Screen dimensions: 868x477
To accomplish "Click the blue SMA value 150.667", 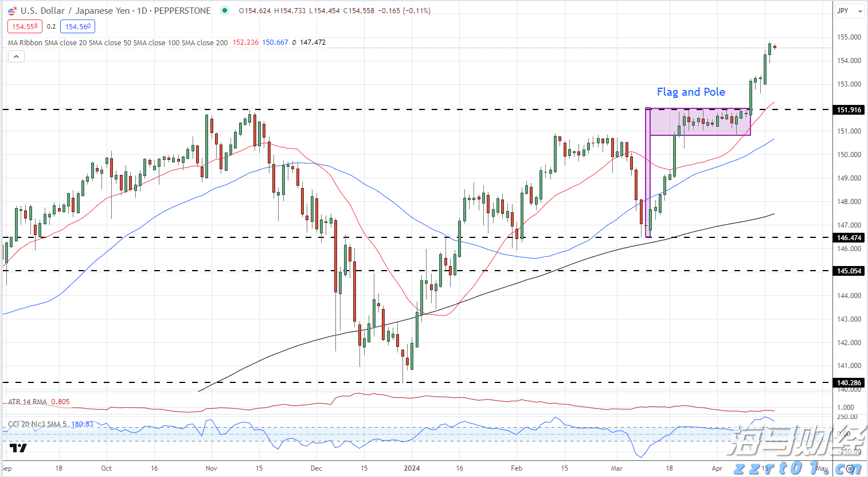I will pos(275,42).
